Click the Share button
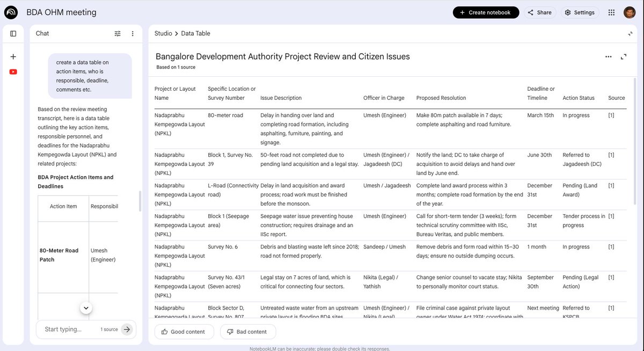The image size is (644, 351). [540, 12]
